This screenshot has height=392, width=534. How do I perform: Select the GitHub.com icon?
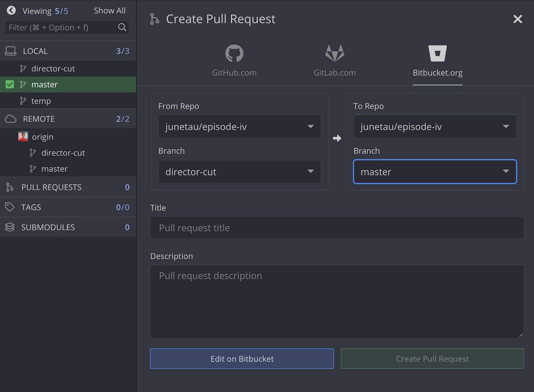click(x=234, y=53)
